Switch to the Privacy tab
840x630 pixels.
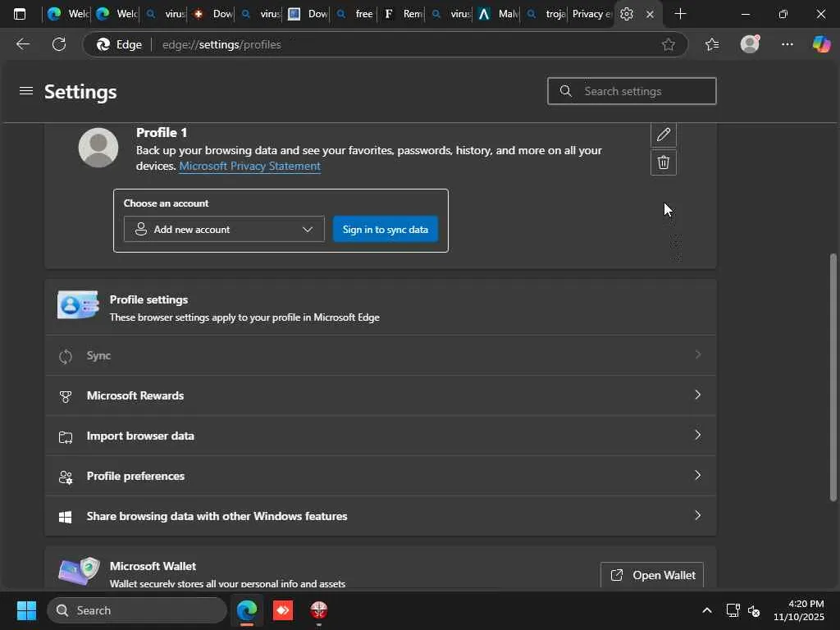(x=591, y=14)
